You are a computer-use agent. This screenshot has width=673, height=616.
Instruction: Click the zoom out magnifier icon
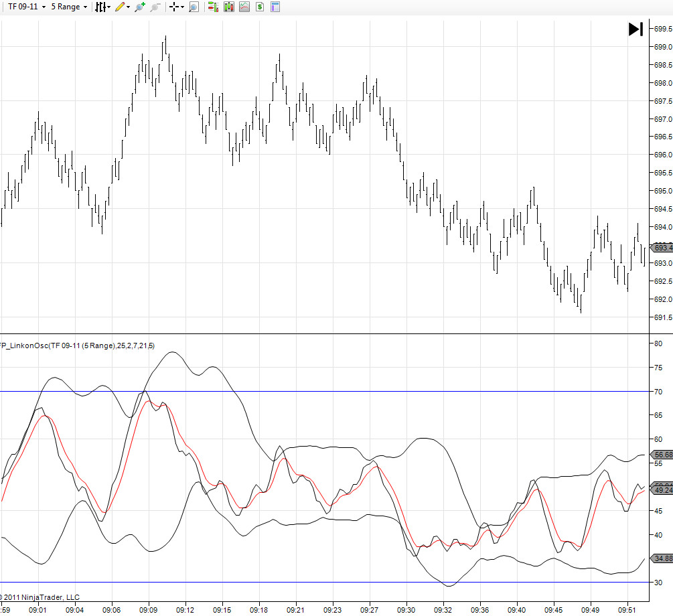155,7
